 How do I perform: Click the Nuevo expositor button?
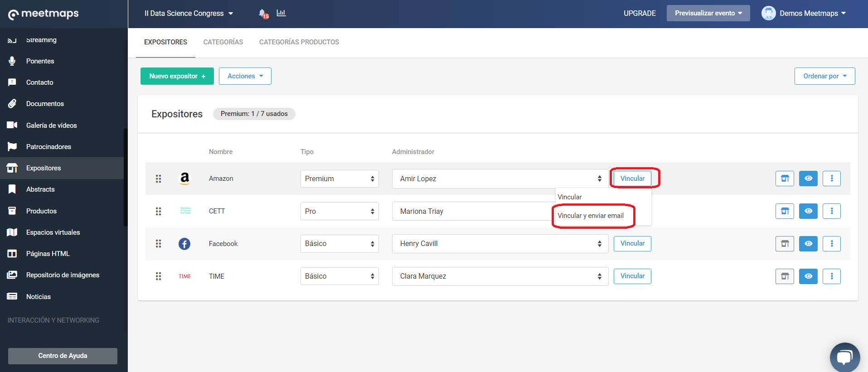pos(177,76)
